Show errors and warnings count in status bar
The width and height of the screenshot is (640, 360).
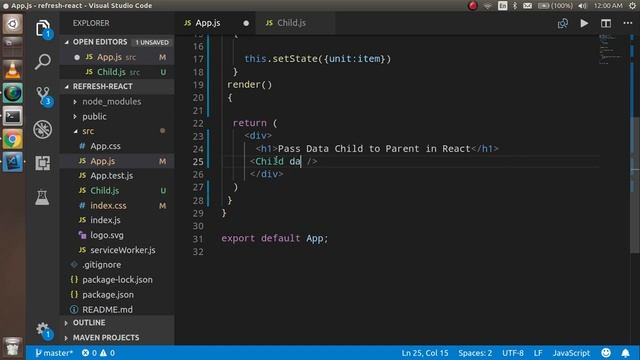point(98,353)
